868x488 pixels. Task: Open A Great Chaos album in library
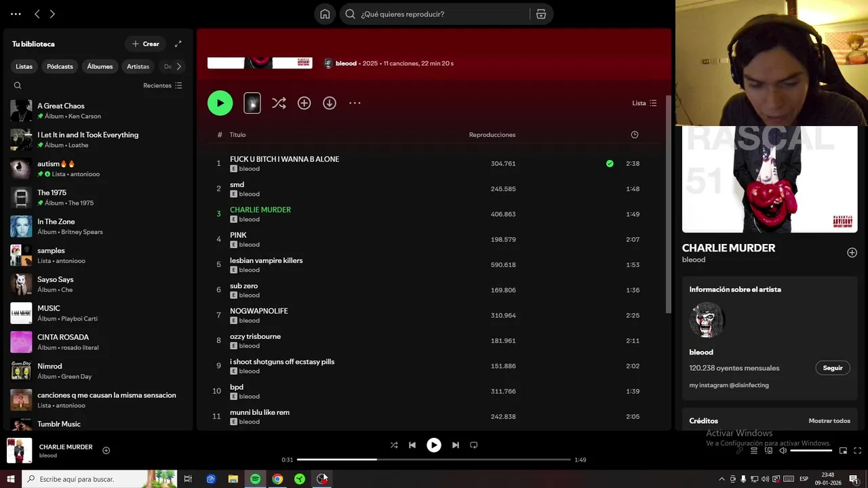tap(97, 110)
